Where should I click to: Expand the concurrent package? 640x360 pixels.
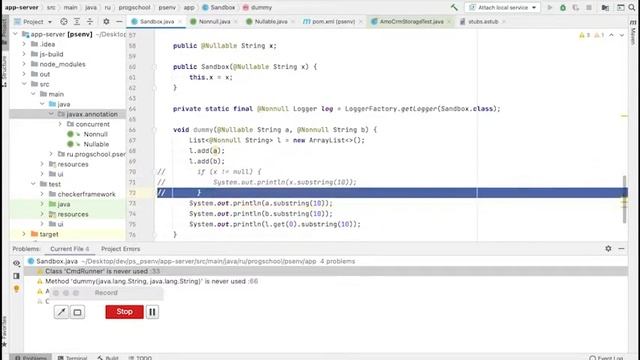pos(60,124)
